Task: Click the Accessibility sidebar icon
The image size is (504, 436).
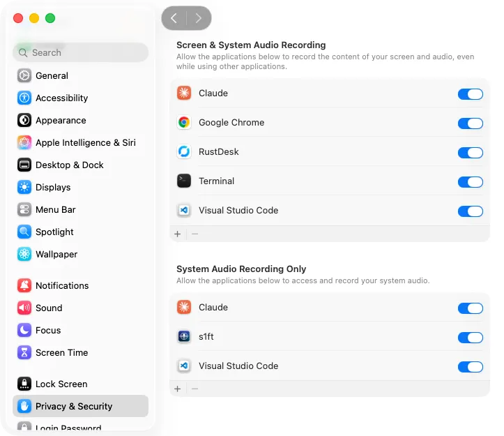Action: [x=24, y=98]
